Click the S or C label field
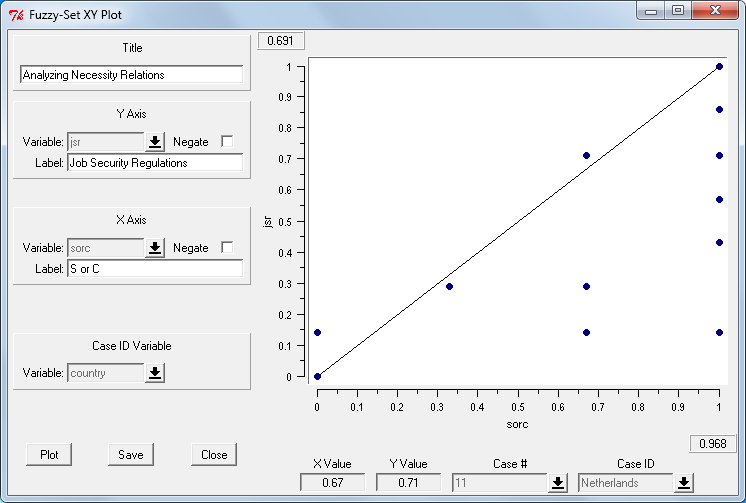 click(154, 269)
